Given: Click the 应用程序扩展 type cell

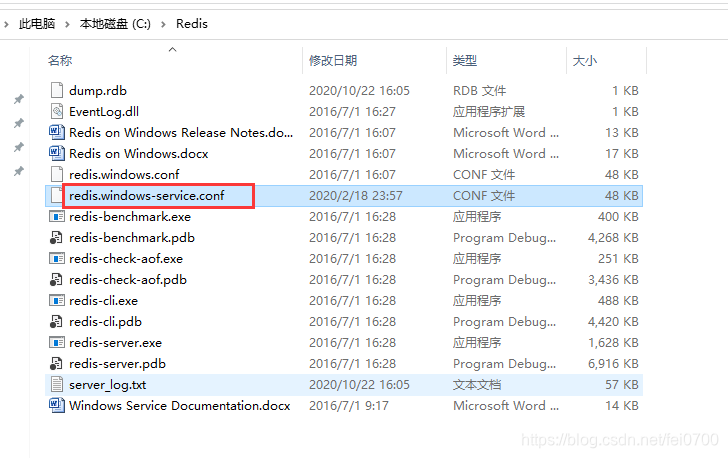Looking at the screenshot, I should point(489,111).
